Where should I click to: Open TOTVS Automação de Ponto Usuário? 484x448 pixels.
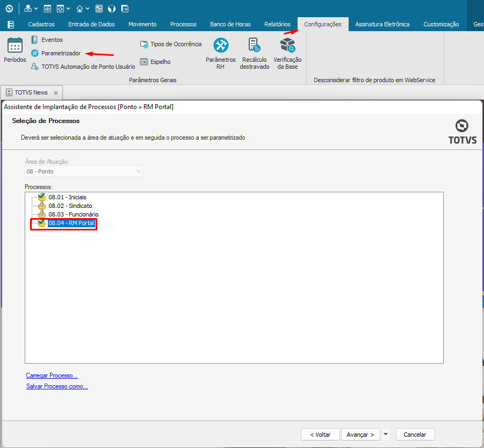88,67
